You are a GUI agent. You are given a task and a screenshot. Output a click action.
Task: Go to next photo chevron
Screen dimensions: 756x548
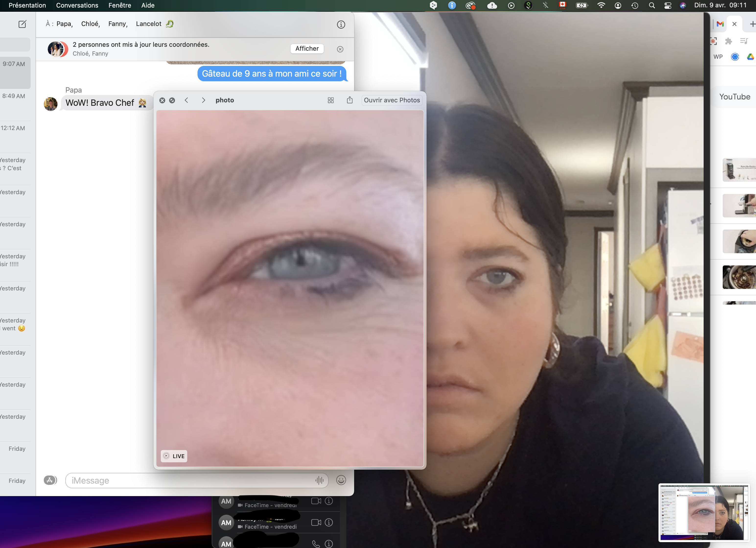[203, 100]
